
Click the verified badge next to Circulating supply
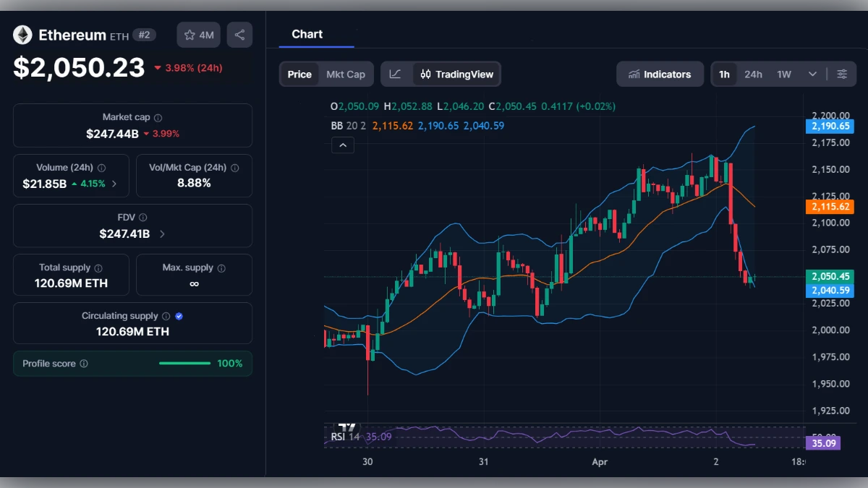coord(177,315)
